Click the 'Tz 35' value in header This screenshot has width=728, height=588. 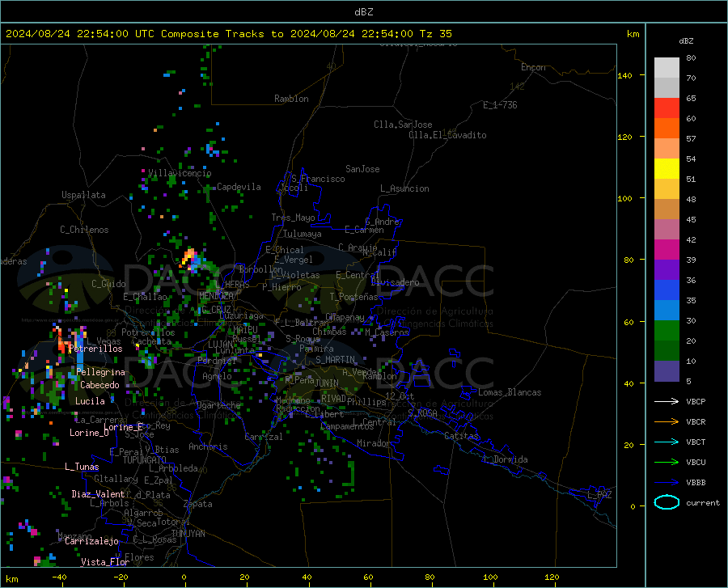point(435,34)
